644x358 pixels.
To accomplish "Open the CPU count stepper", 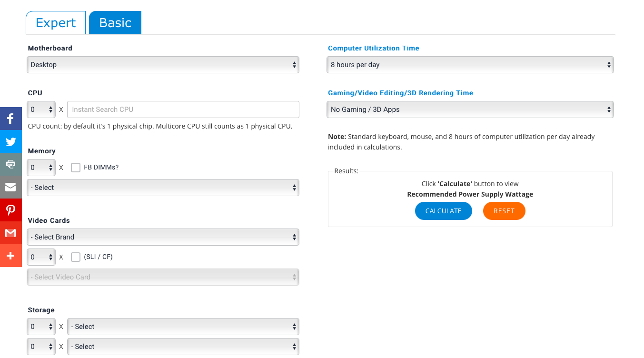I will 41,109.
